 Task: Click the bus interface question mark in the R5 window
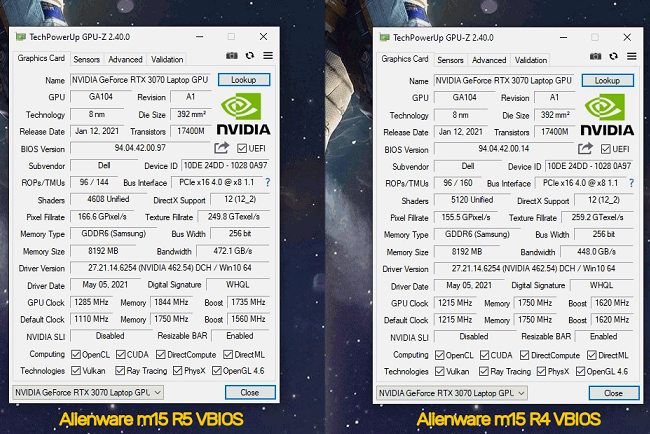point(268,182)
